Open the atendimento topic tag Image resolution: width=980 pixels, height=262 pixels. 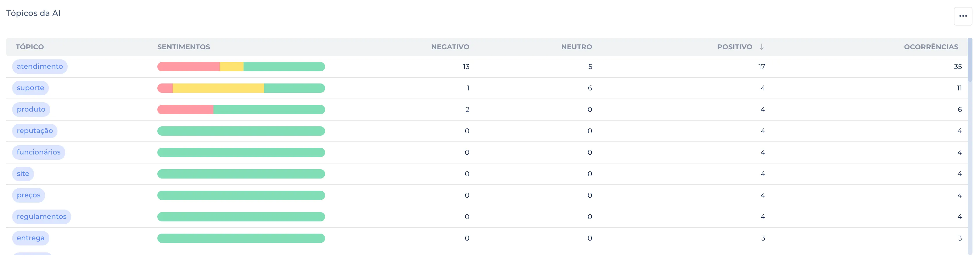pyautogui.click(x=39, y=66)
